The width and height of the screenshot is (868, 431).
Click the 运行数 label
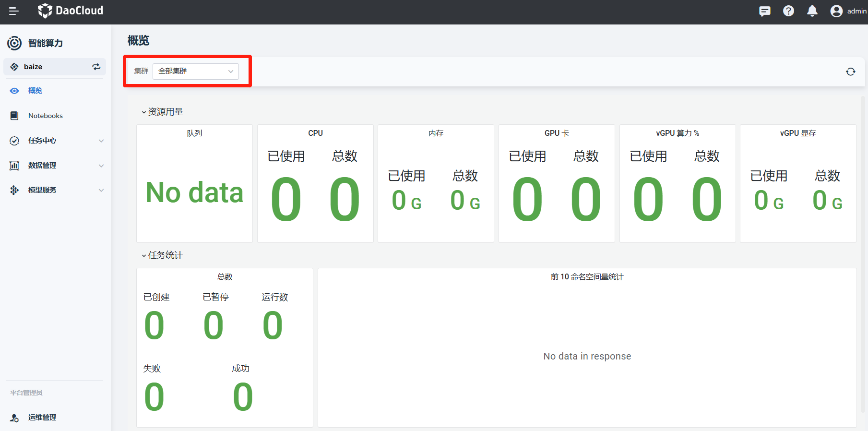point(275,297)
